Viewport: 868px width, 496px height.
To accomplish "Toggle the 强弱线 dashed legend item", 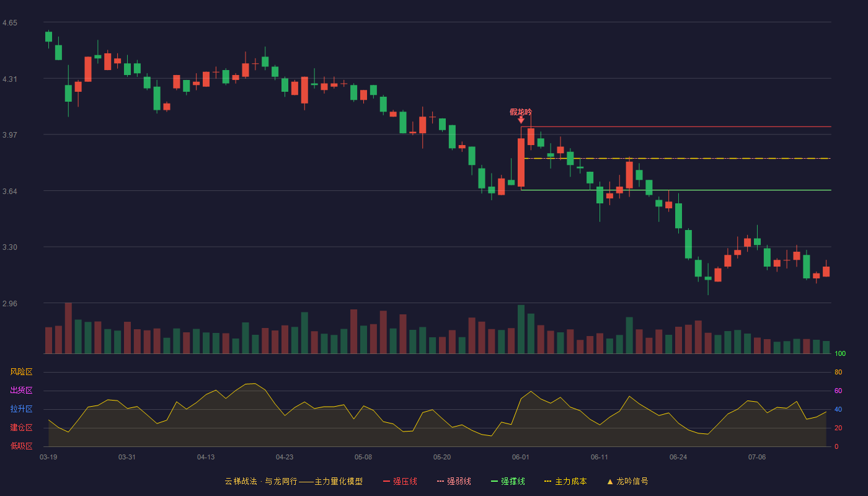I will click(454, 481).
